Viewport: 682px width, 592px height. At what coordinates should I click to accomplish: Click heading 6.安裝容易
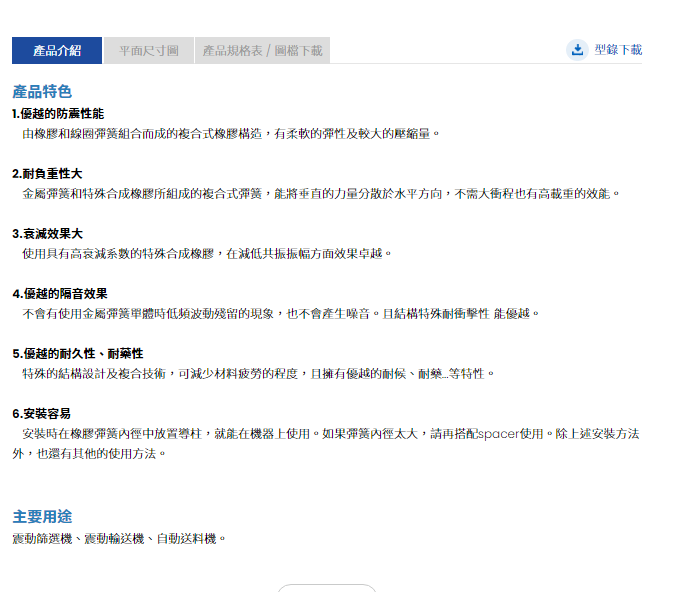[41, 414]
